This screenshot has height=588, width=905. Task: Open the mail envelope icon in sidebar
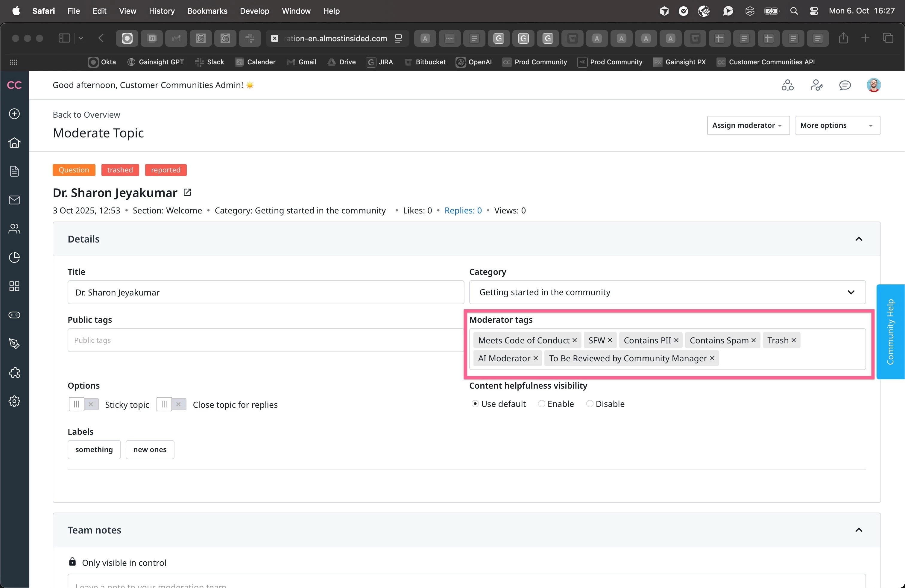click(x=14, y=200)
